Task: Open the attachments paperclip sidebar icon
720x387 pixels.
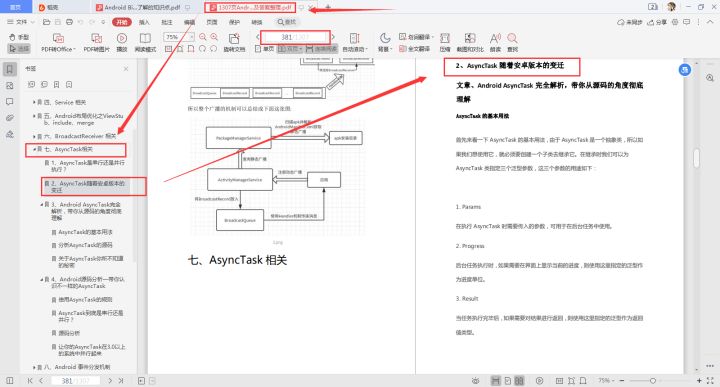Action: (10, 118)
